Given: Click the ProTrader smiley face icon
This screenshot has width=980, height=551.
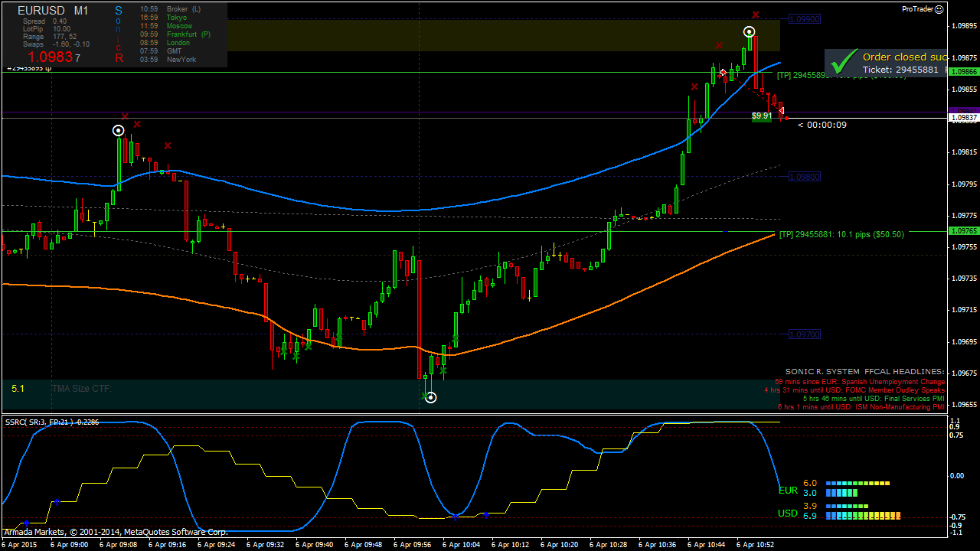Looking at the screenshot, I should 939,9.
